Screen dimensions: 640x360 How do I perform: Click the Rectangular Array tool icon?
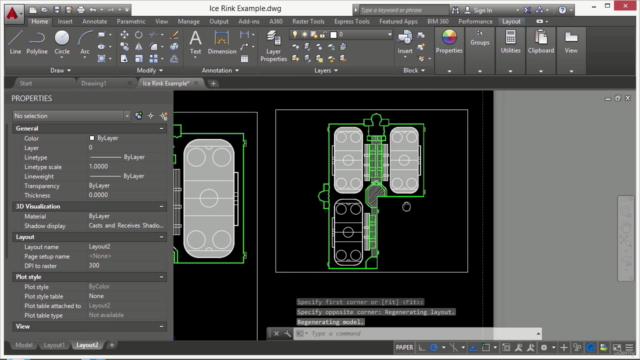[x=153, y=59]
